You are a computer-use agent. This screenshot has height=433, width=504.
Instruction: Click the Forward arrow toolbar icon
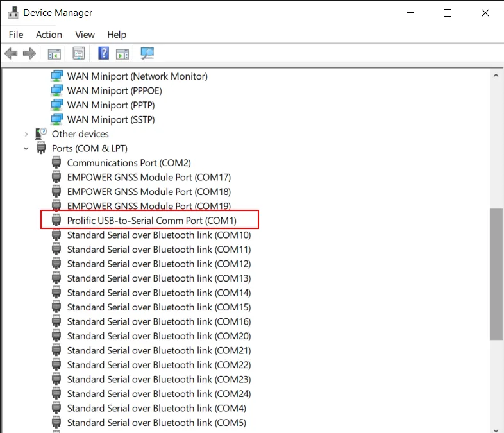[x=29, y=53]
